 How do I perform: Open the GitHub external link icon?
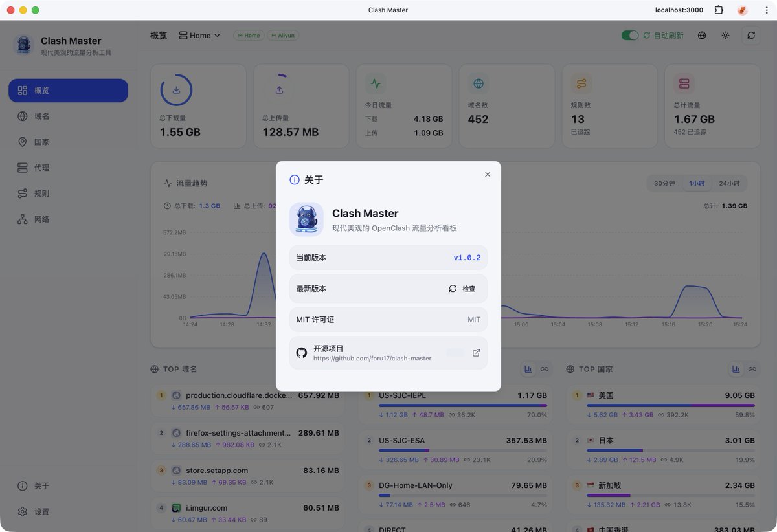click(476, 353)
